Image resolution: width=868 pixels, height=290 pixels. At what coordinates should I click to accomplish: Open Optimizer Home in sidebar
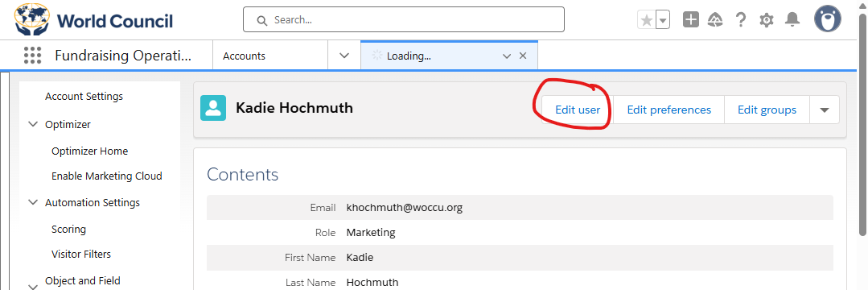point(89,151)
